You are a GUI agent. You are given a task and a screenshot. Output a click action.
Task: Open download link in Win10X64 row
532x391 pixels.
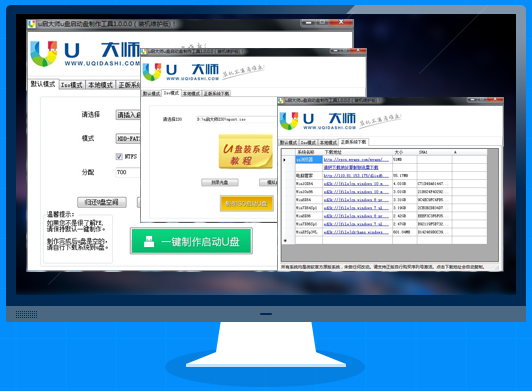[x=356, y=184]
